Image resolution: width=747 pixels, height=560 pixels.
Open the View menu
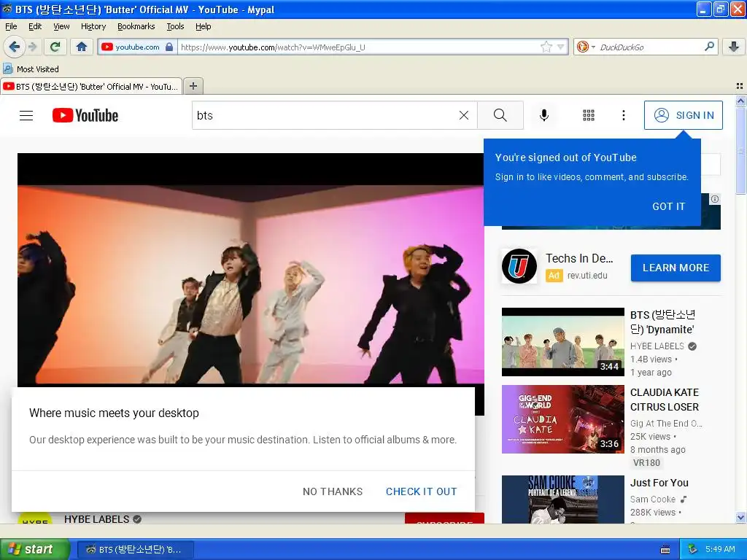[61, 26]
